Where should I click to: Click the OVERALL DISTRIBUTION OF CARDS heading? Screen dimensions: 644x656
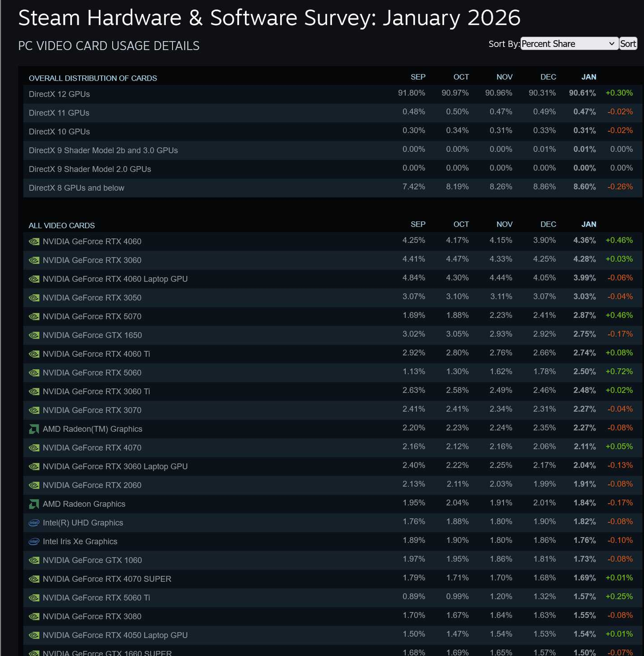93,78
